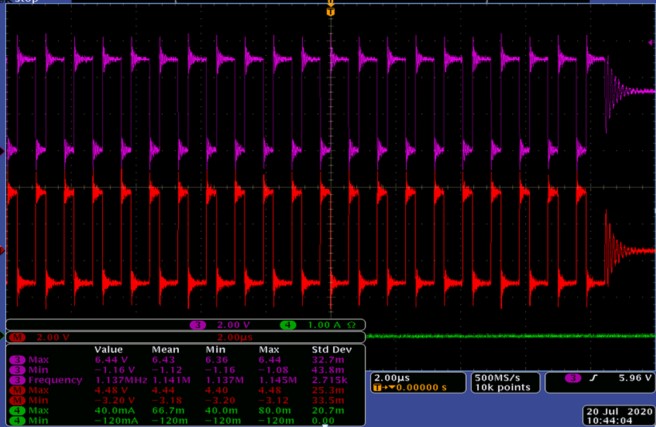Click math Max value 4.48 V
The image size is (656, 427).
click(x=111, y=390)
